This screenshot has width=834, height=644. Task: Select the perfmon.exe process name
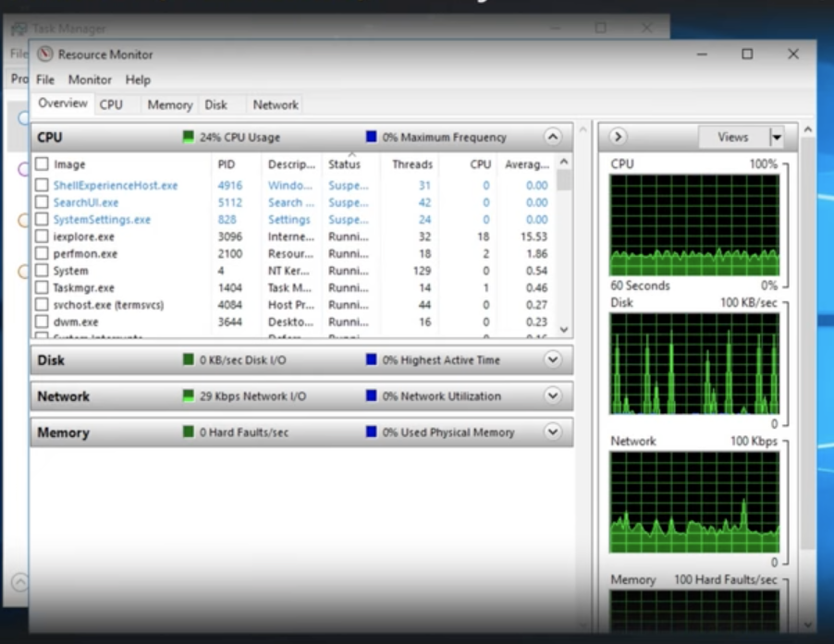coord(85,253)
